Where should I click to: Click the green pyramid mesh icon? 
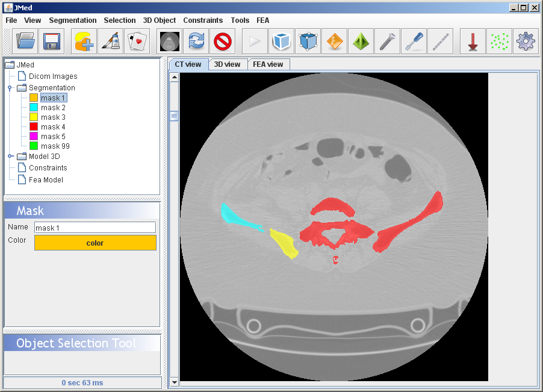pos(361,42)
